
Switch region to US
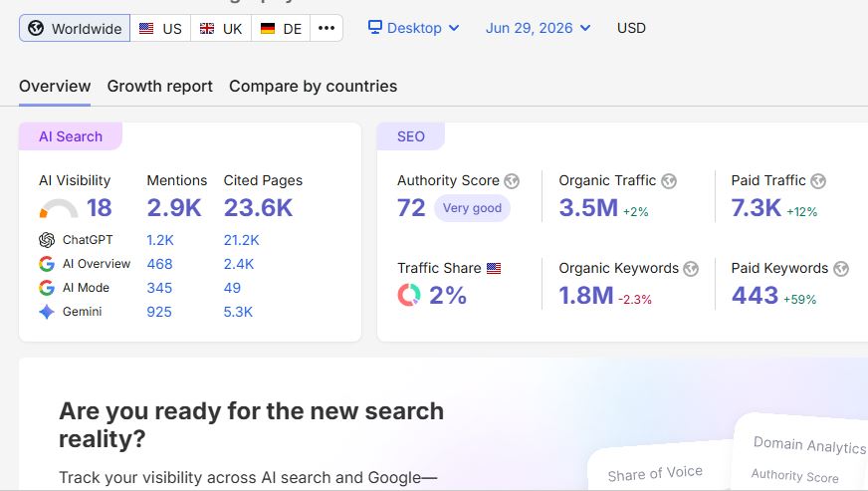click(160, 28)
